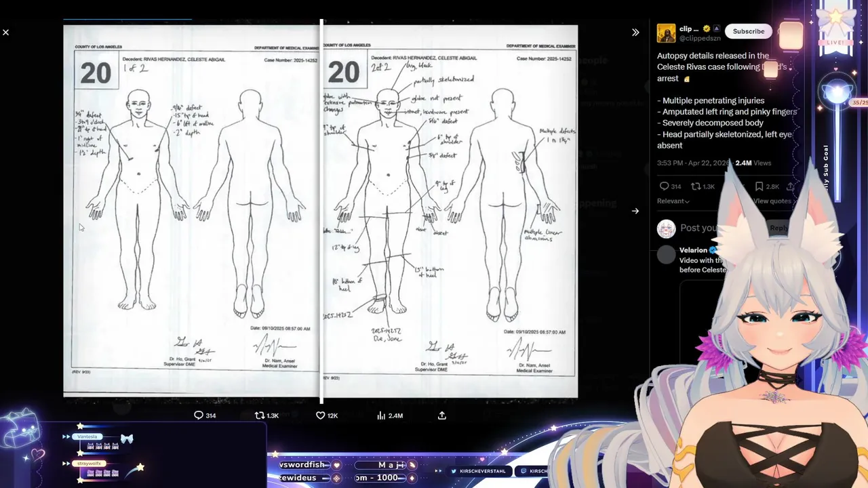Click Velarion's reply avatar circle
868x488 pixels.
tap(667, 255)
